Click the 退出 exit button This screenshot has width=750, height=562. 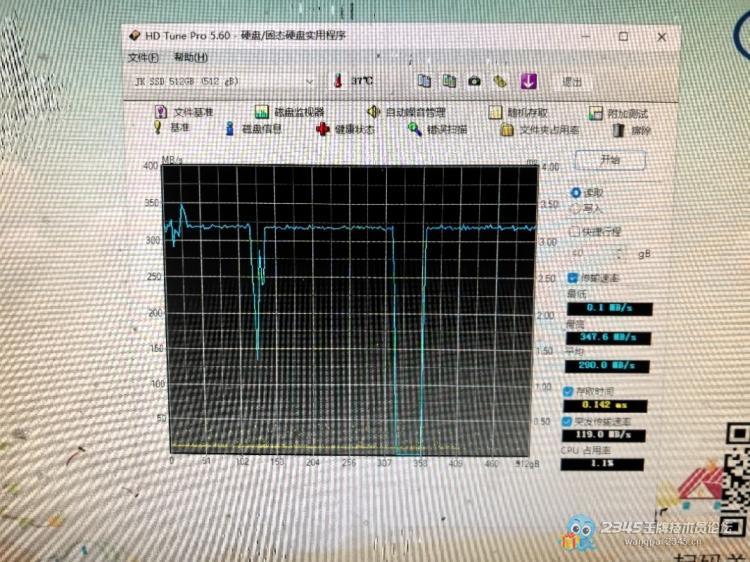(x=572, y=82)
